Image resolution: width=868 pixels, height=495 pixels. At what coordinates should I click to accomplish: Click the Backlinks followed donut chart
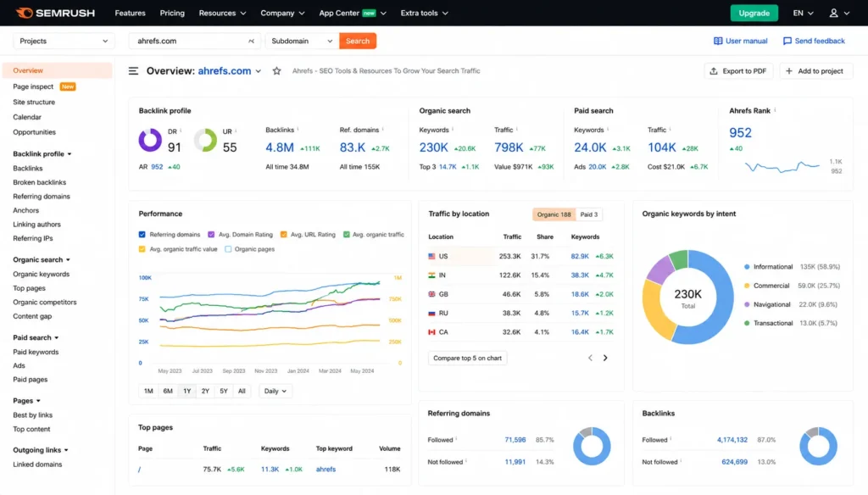click(x=818, y=446)
